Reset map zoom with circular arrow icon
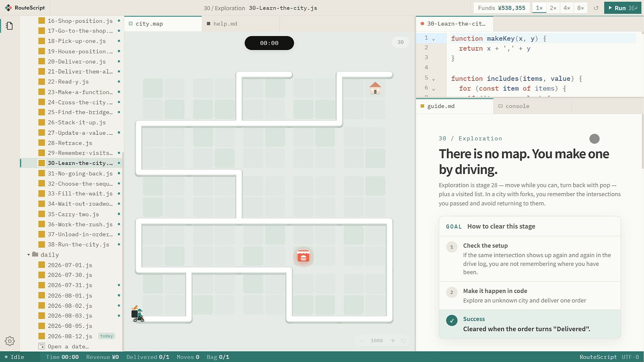The image size is (644, 362). [x=404, y=341]
